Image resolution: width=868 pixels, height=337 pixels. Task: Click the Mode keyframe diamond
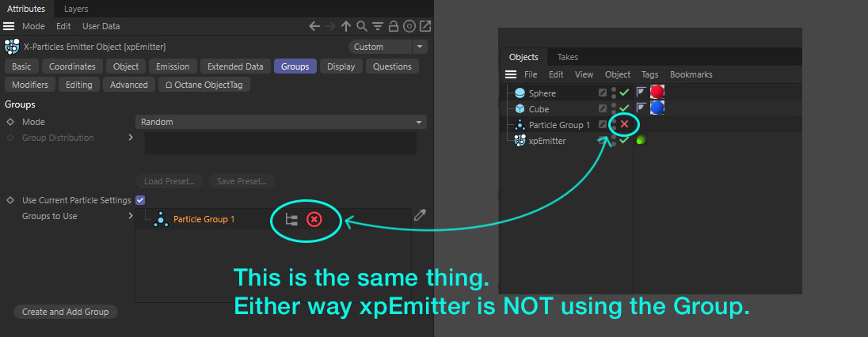(10, 122)
